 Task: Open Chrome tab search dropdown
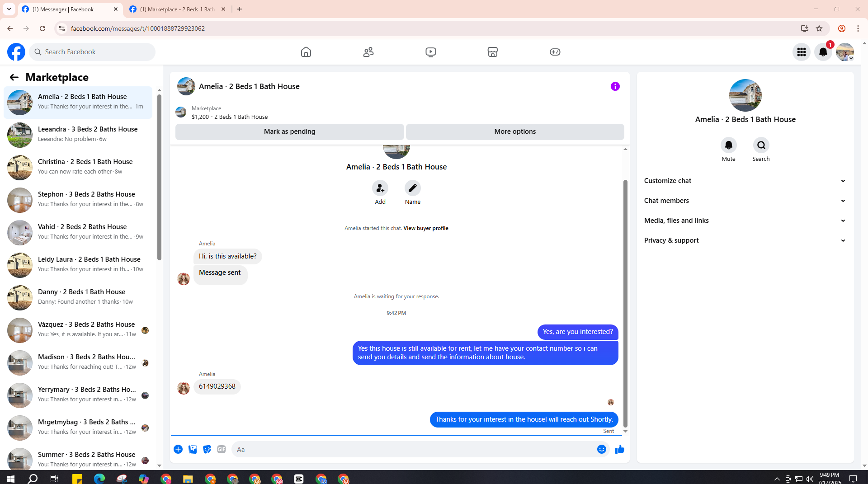9,9
